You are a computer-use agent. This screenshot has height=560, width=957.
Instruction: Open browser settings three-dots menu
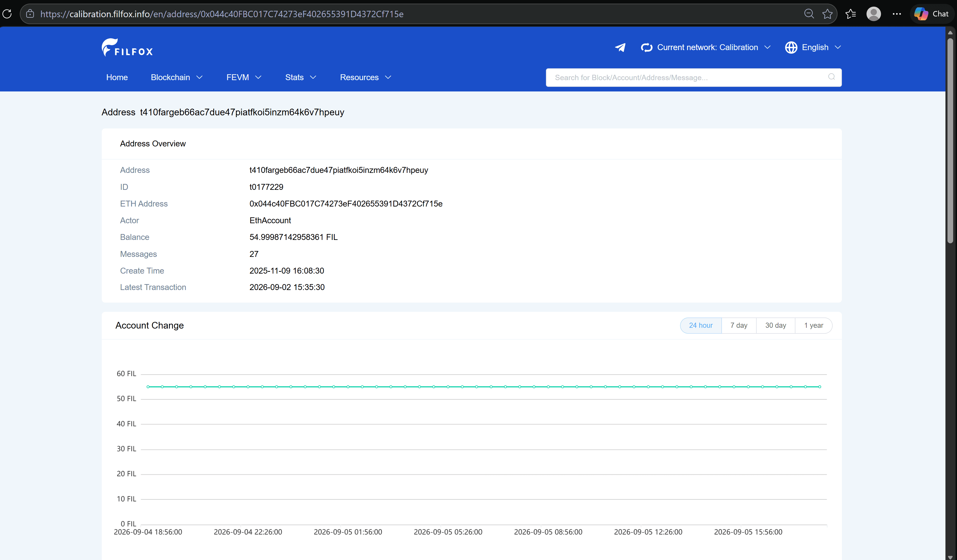coord(897,14)
